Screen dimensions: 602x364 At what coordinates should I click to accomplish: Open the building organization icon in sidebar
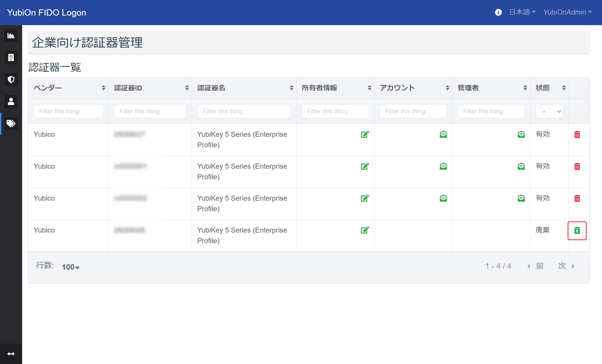point(11,58)
